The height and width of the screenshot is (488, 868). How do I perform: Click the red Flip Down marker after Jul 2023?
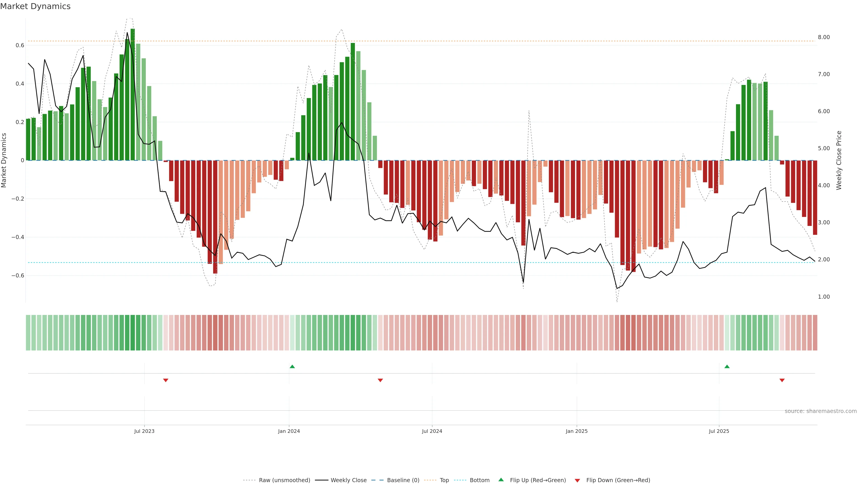pyautogui.click(x=165, y=380)
